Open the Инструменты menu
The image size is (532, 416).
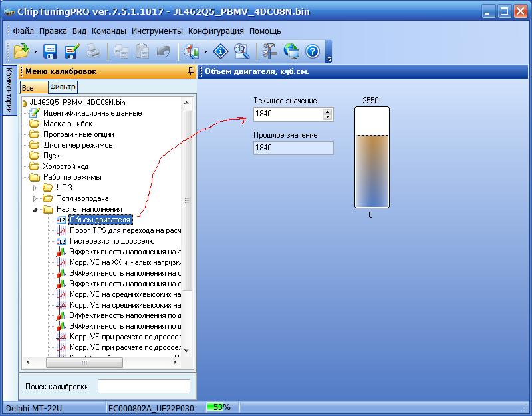[157, 31]
